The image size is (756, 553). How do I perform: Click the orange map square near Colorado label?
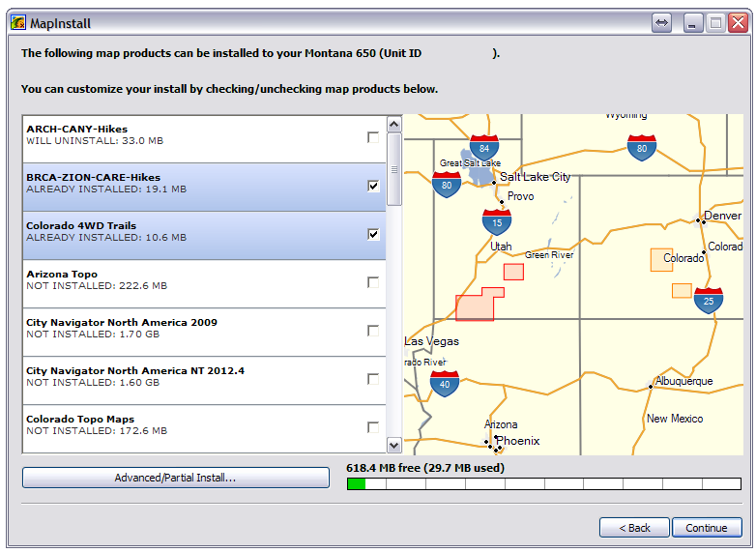coord(661,259)
